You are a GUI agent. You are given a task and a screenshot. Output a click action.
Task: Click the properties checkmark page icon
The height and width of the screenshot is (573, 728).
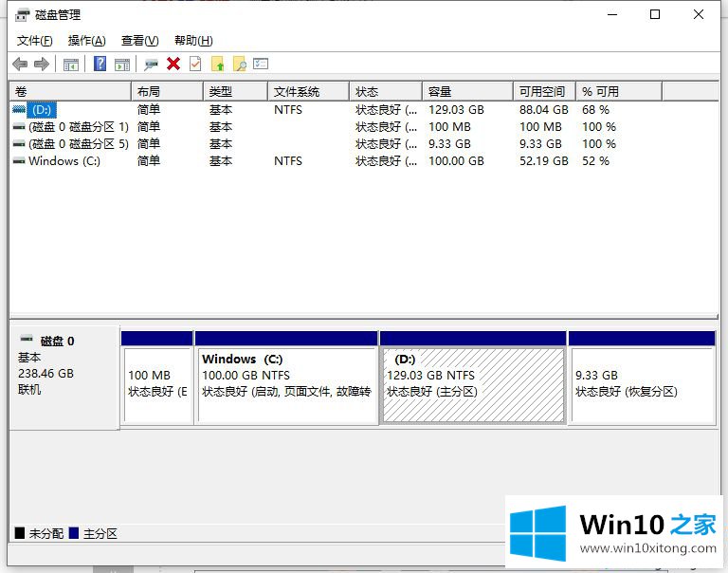click(195, 64)
